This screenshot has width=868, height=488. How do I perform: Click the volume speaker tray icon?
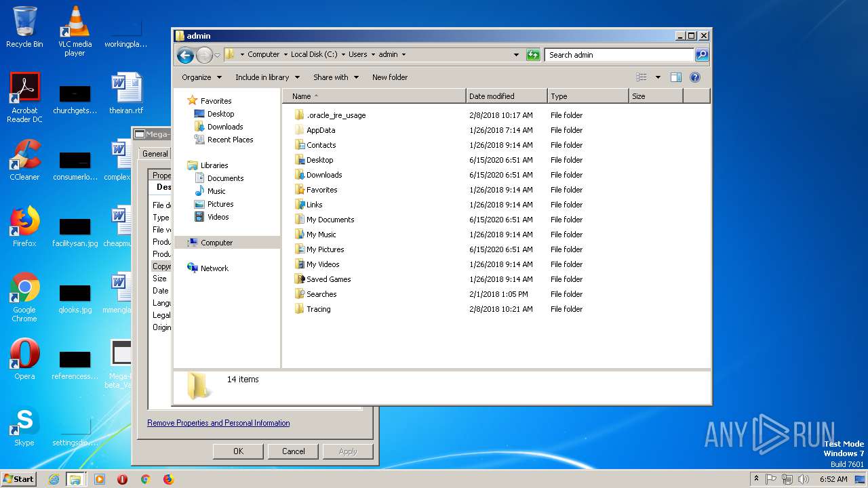tap(804, 479)
